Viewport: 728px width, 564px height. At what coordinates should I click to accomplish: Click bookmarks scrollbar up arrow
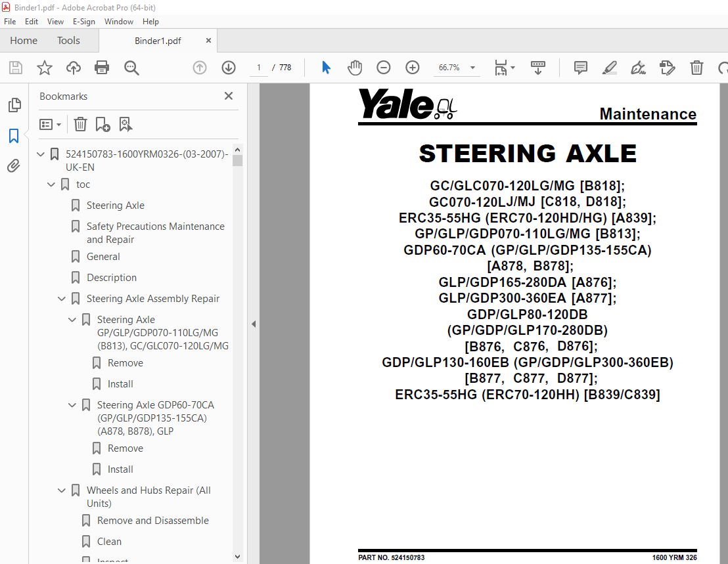point(237,150)
